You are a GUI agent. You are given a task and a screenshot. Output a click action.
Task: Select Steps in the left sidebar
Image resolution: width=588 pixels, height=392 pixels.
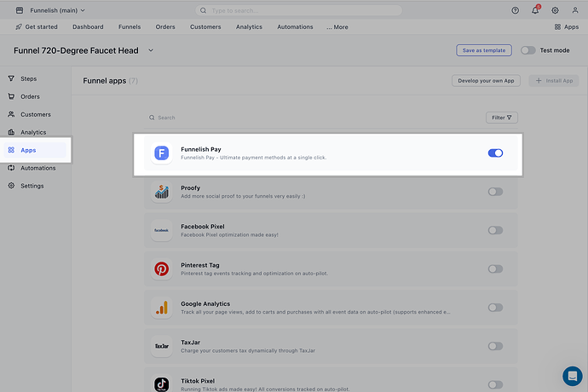(29, 78)
